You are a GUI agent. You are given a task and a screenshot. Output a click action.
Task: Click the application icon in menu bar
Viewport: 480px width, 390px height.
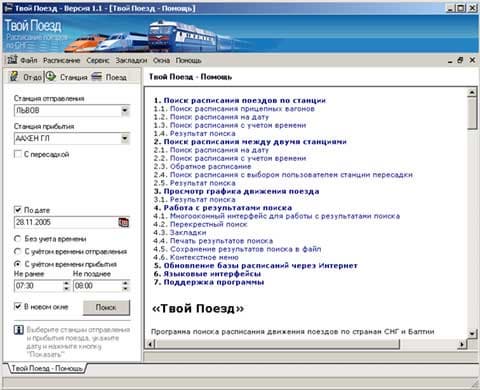coord(12,60)
